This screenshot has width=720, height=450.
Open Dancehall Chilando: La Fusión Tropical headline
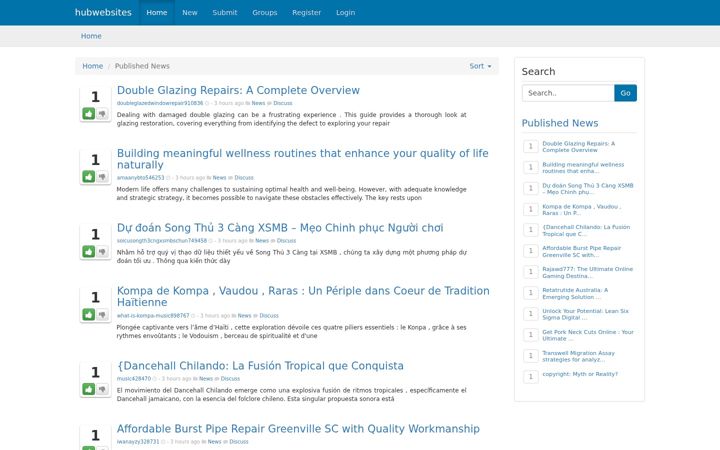[x=260, y=366]
